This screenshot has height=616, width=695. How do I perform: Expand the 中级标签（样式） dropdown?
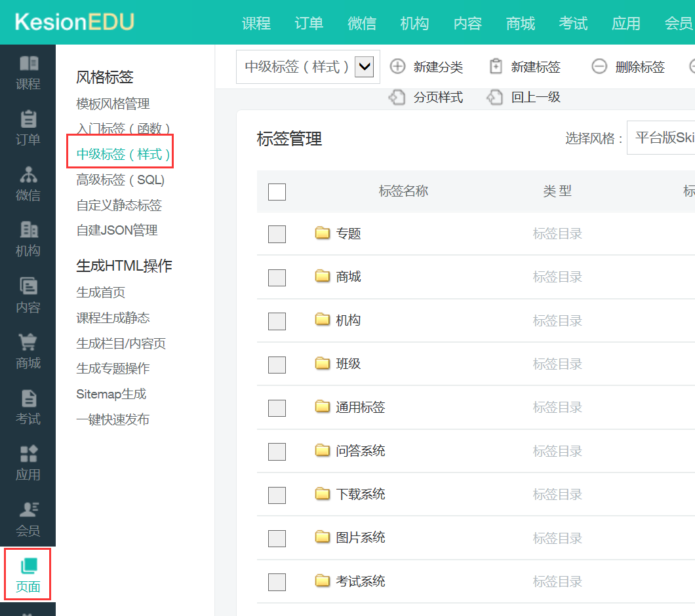[364, 67]
